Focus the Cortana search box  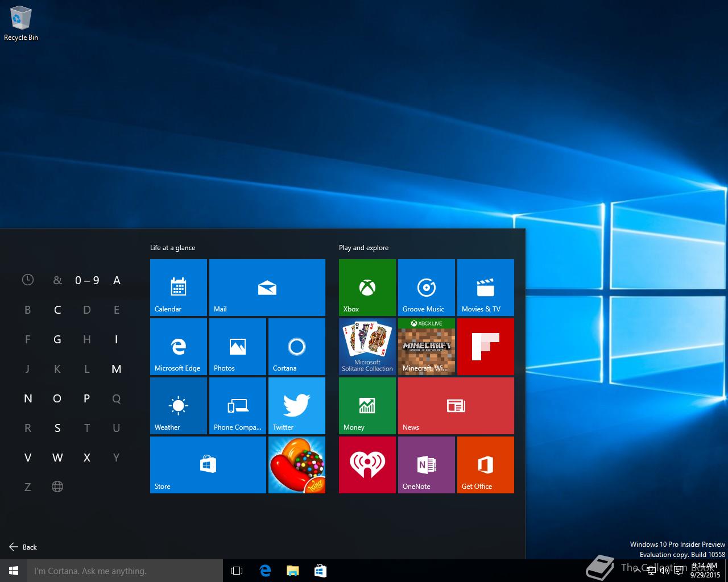pyautogui.click(x=125, y=571)
